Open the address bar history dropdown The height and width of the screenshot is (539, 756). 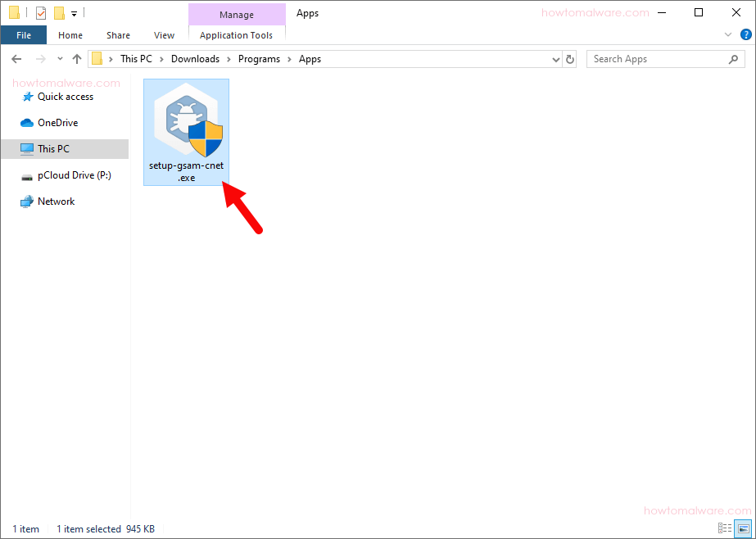[x=556, y=58]
